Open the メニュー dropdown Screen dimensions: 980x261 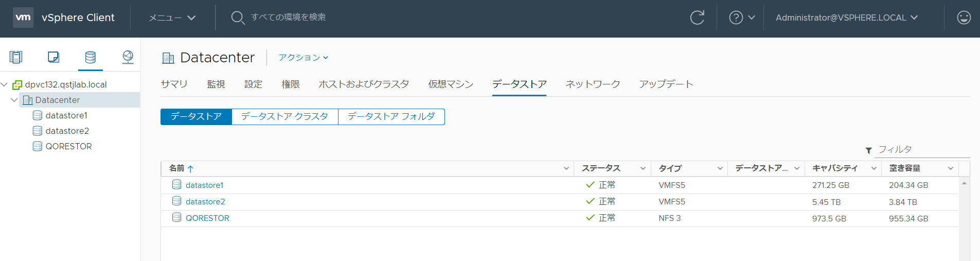click(x=172, y=18)
